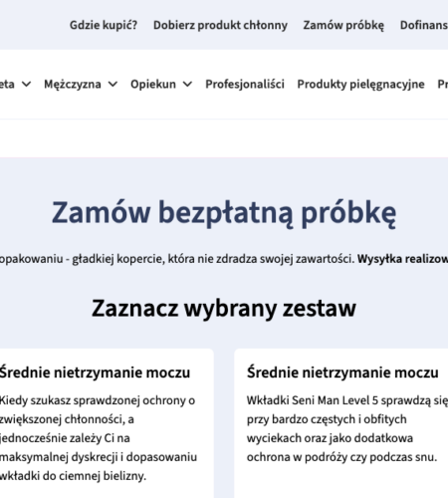
Task: Click the 'Zamów bezpłatną próbkę' heading
Action: tap(224, 213)
